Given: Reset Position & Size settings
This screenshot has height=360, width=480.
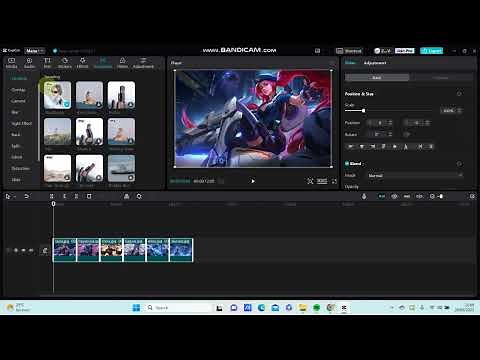Looking at the screenshot, I should click(x=459, y=94).
